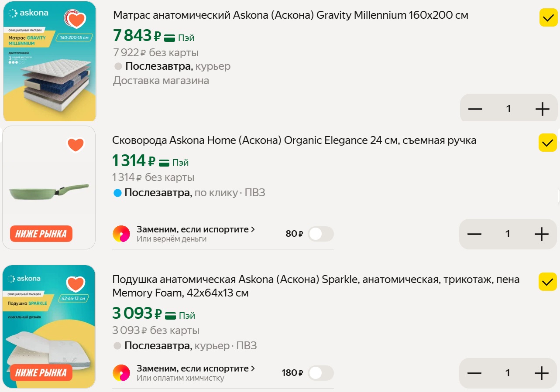Unfavorite the Sparkle pillow with heart icon
Image resolution: width=560 pixels, height=392 pixels.
76,284
